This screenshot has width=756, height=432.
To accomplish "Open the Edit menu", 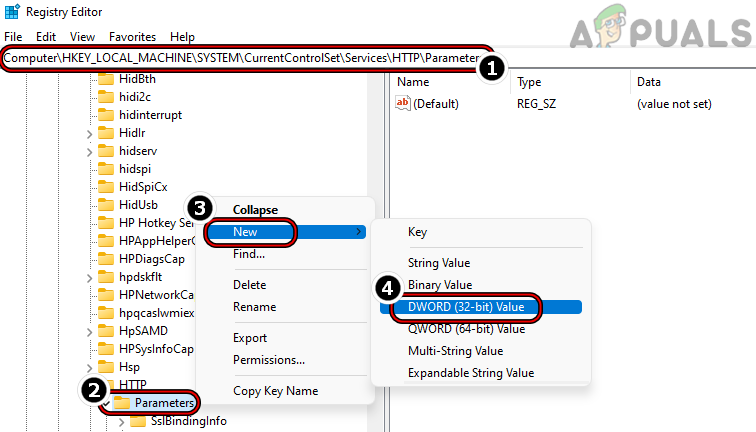I will pos(46,36).
